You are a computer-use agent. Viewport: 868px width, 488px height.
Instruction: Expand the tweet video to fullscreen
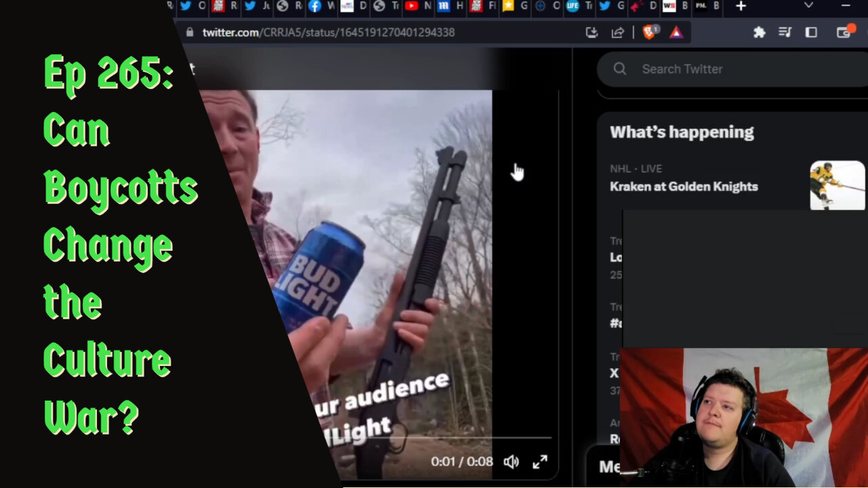coord(540,462)
